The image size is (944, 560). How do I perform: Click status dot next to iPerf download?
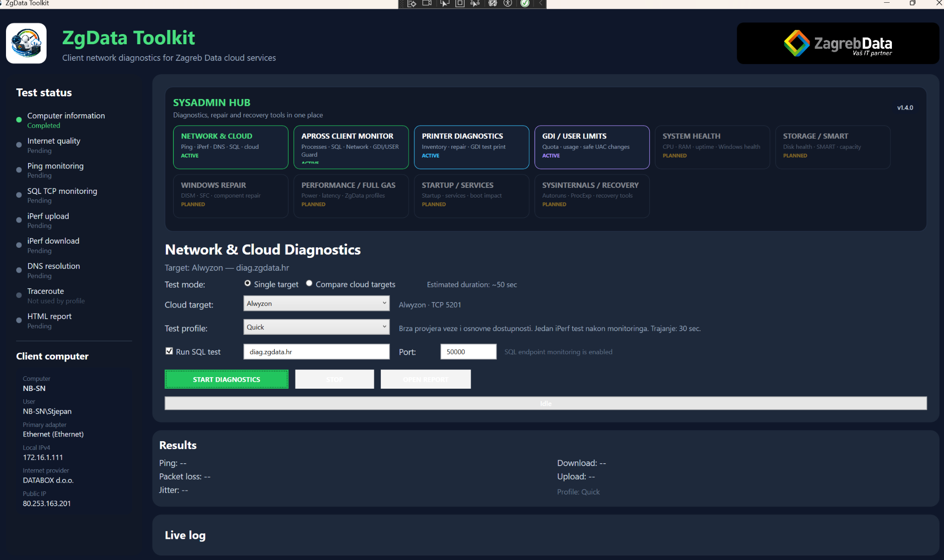(x=19, y=245)
